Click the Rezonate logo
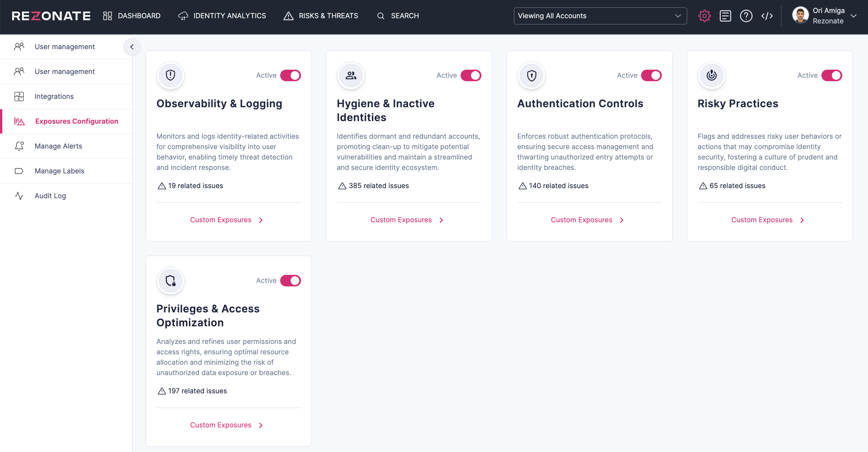 tap(51, 16)
